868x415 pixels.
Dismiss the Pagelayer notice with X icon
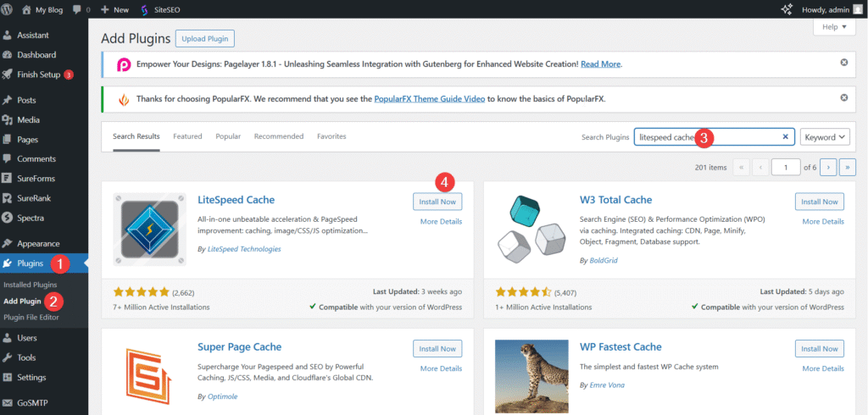click(x=843, y=63)
